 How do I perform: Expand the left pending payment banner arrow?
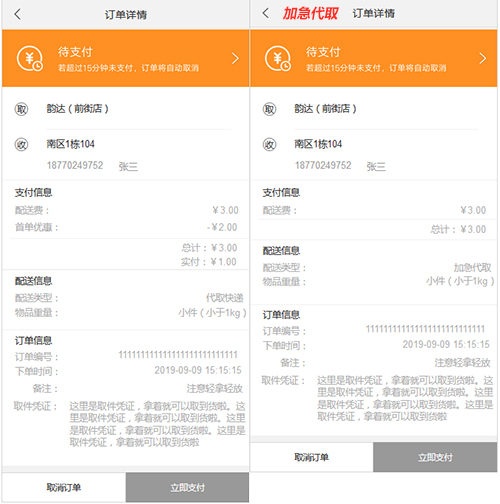coord(235,58)
